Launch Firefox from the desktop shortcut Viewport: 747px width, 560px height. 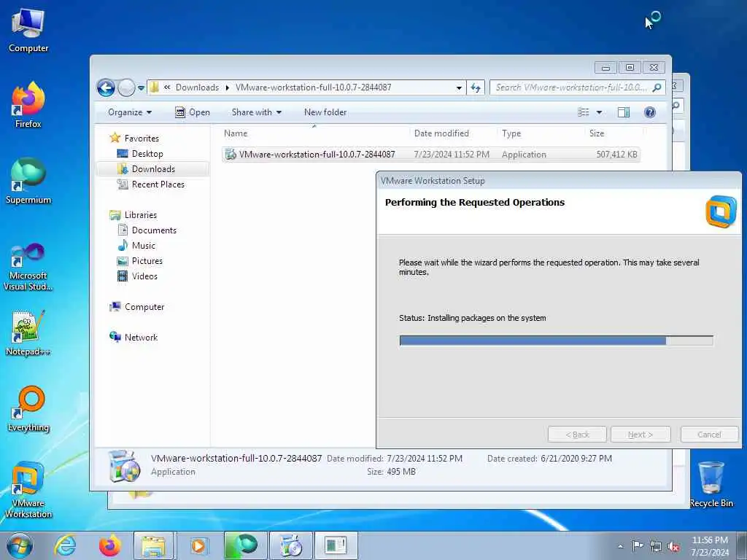click(x=28, y=105)
